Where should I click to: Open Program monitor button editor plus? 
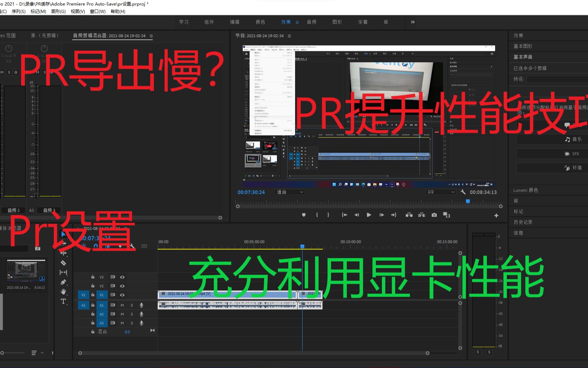pos(496,216)
